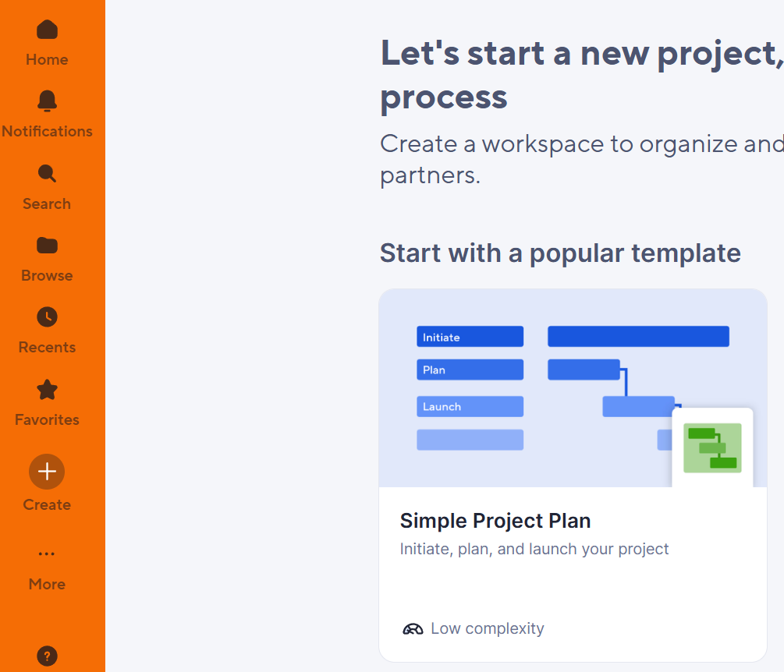Click the Low complexity label

point(488,628)
